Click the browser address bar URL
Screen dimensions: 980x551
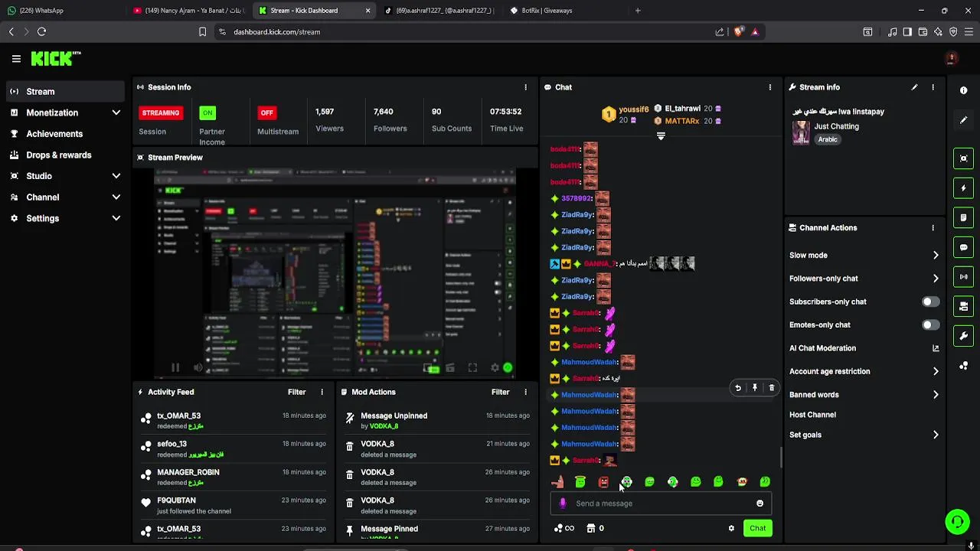coord(276,32)
